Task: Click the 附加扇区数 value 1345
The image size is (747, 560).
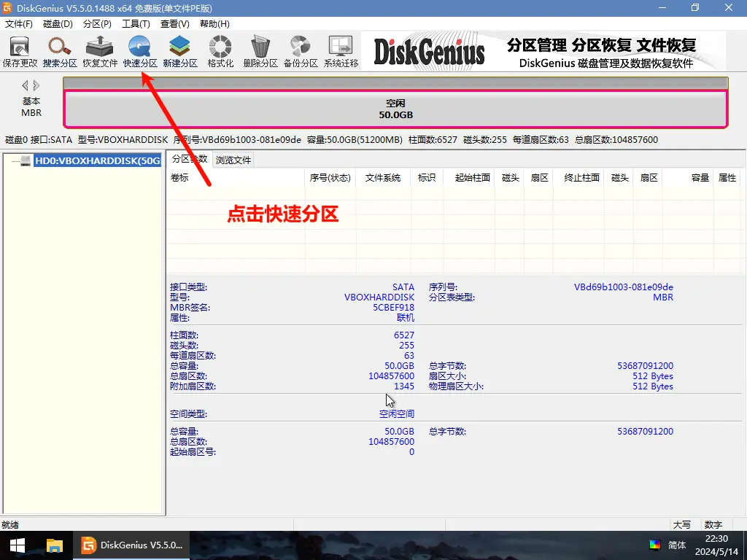Action: (404, 386)
